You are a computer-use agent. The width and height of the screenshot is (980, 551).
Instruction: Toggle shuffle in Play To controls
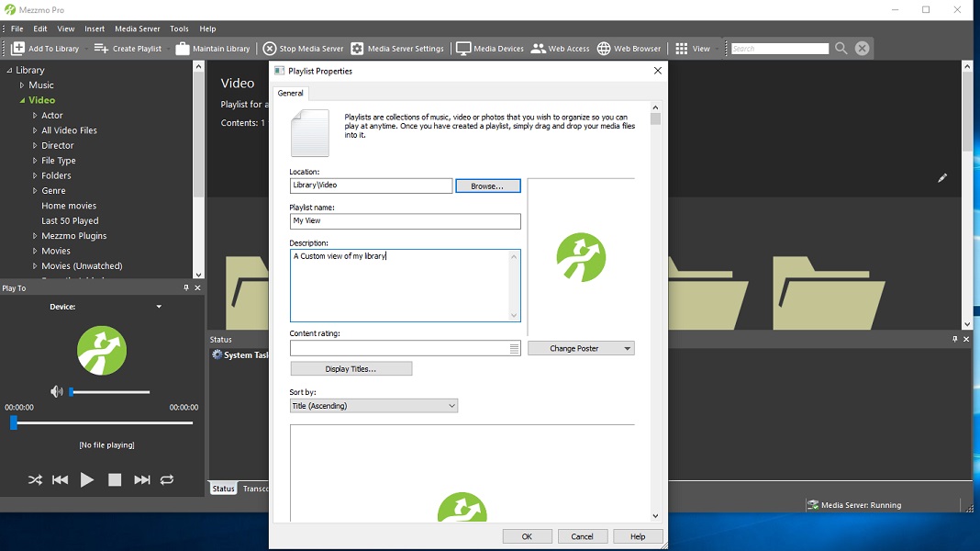(35, 479)
